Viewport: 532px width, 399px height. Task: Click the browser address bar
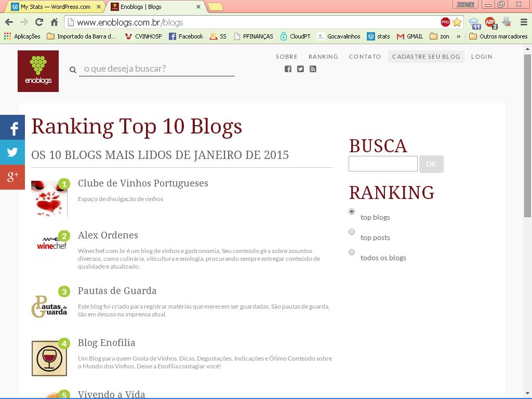point(251,22)
